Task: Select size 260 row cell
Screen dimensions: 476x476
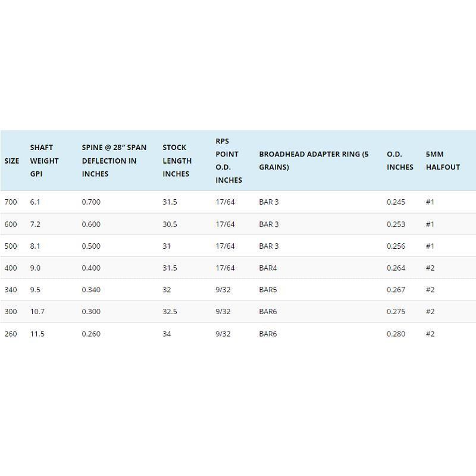Action: pyautogui.click(x=11, y=334)
